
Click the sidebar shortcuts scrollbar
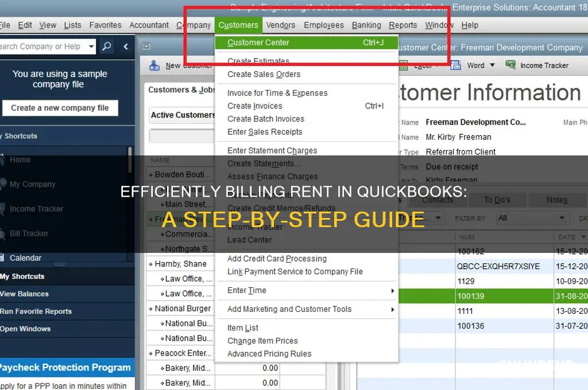click(x=130, y=159)
